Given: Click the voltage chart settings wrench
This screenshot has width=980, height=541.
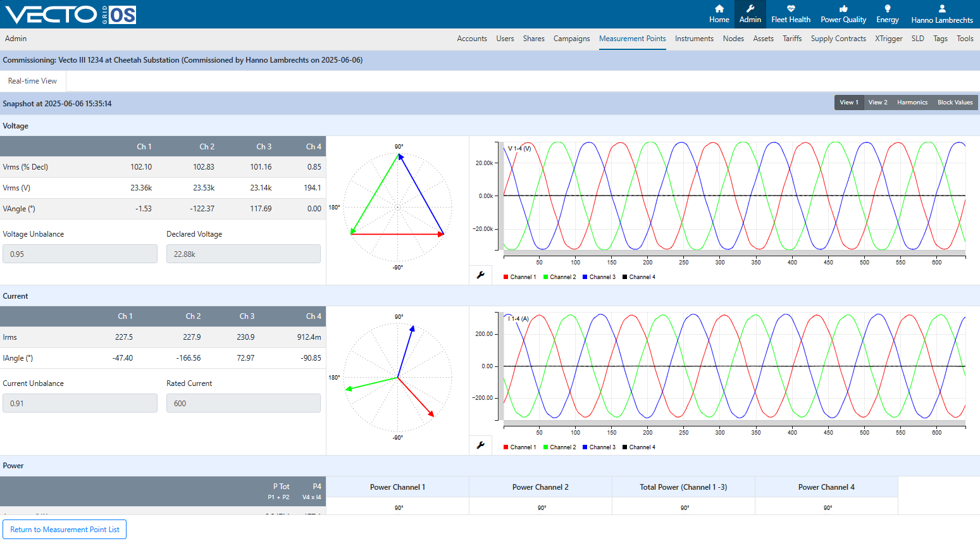Looking at the screenshot, I should click(481, 275).
